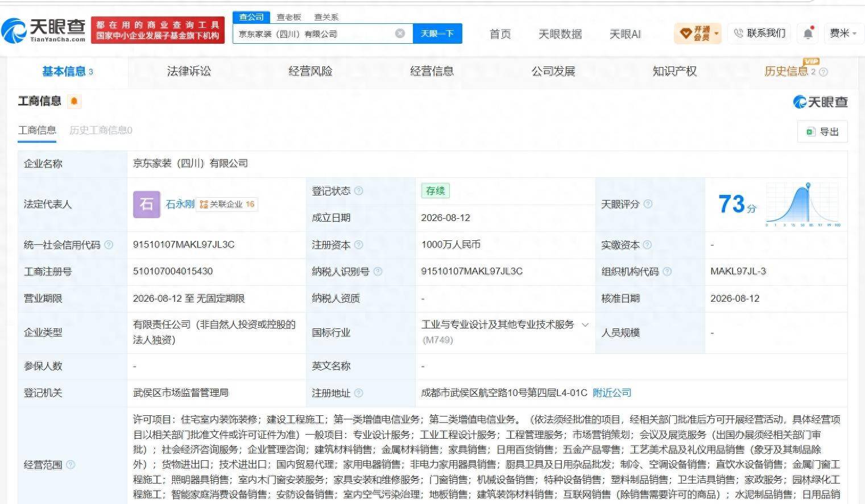Switch to 查老板 search mode
Screen dimensions: 865x504
289,17
